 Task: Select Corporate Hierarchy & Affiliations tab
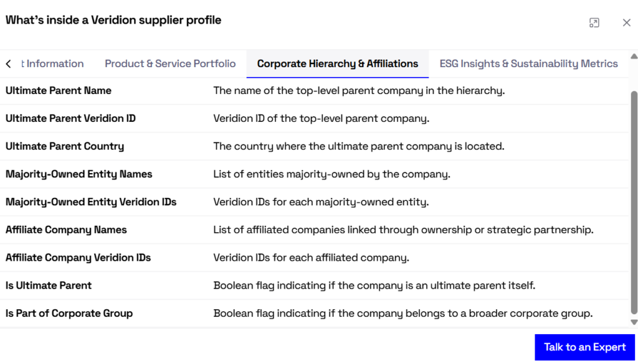click(337, 63)
